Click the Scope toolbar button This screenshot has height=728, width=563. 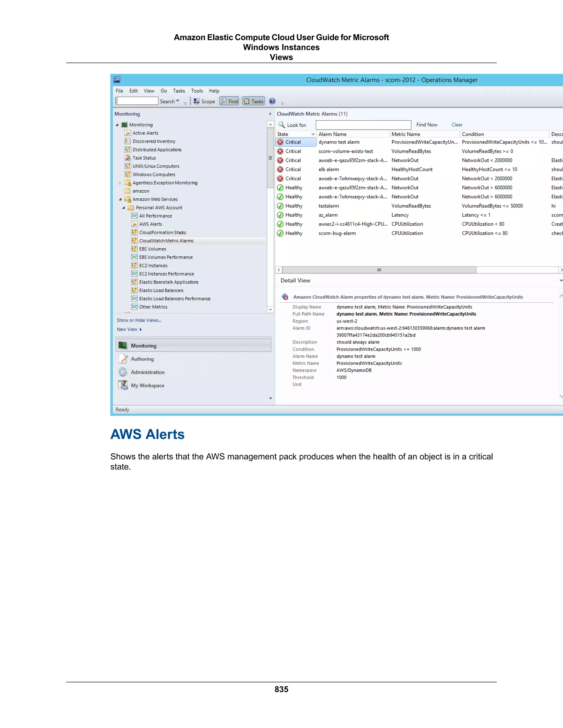(x=204, y=101)
